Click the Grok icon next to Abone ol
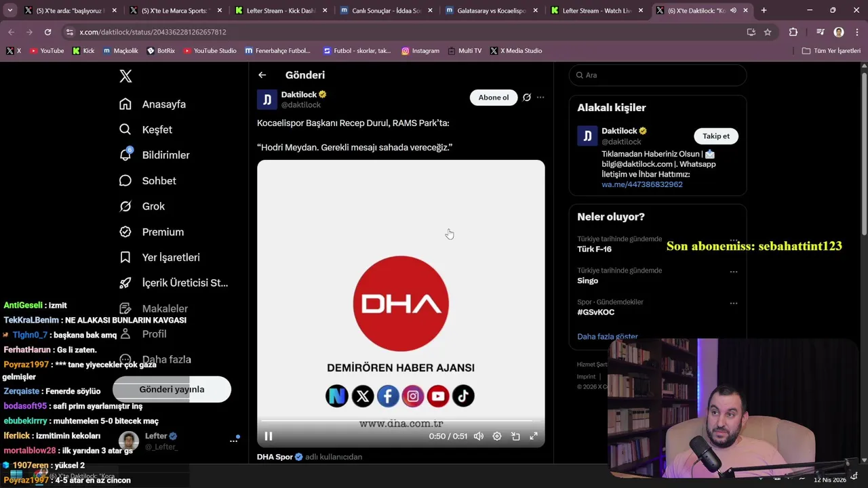This screenshot has height=488, width=868. click(x=527, y=98)
